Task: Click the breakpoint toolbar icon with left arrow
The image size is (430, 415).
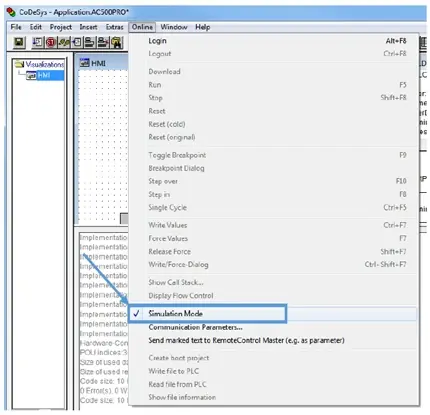Action: tap(77, 42)
